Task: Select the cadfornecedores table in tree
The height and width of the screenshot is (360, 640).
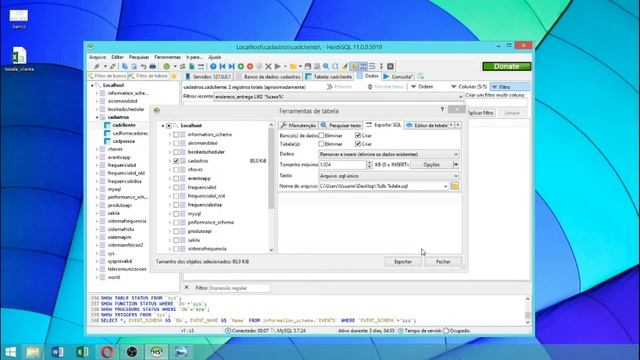Action: pyautogui.click(x=129, y=133)
